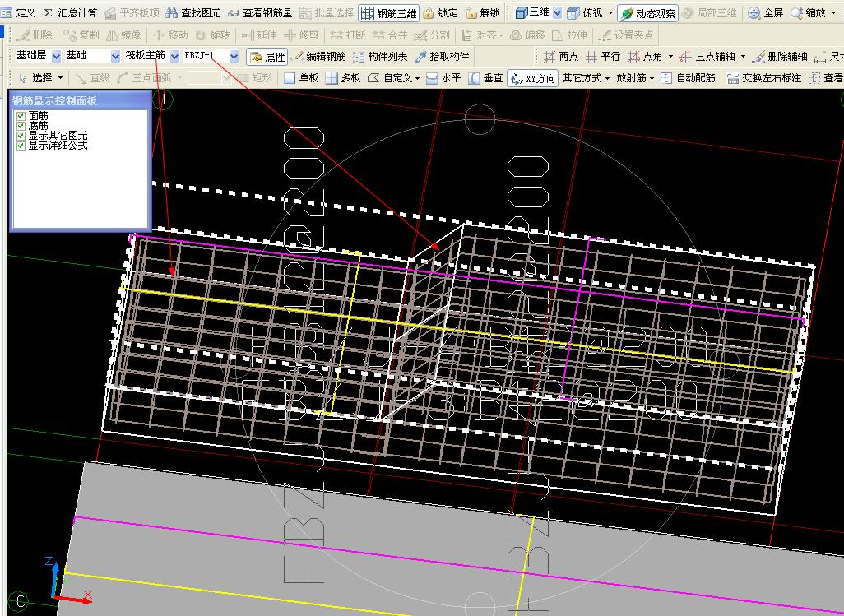Select the 平行 parallel axis tool

(602, 57)
